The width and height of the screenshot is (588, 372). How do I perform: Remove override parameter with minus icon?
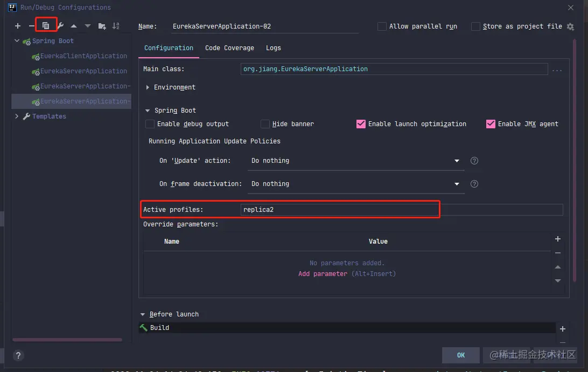[x=558, y=253]
